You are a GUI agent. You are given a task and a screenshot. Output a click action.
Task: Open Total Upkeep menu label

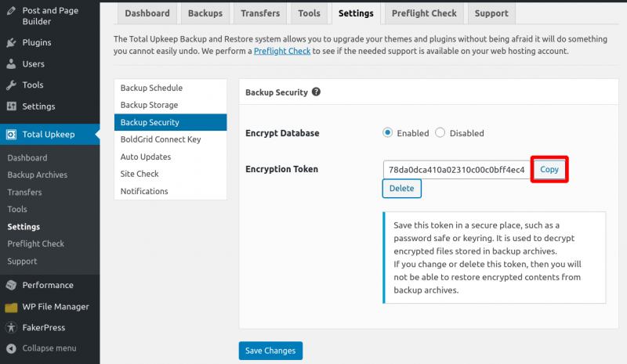[x=49, y=135]
